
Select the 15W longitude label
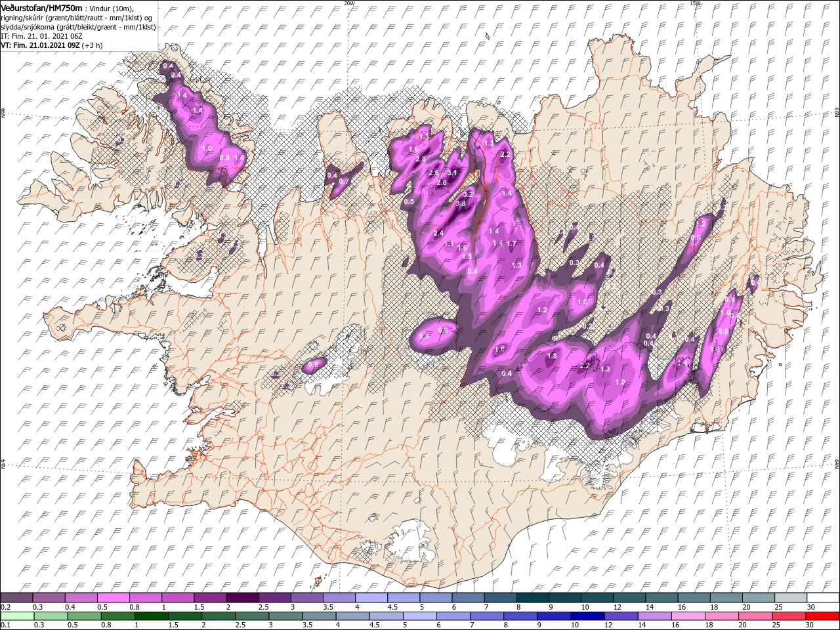(x=696, y=3)
